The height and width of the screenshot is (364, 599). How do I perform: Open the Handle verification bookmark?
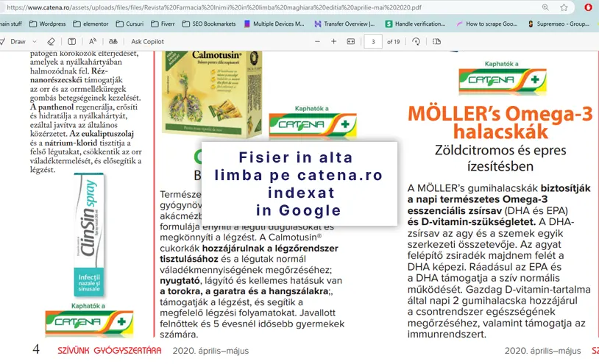417,24
